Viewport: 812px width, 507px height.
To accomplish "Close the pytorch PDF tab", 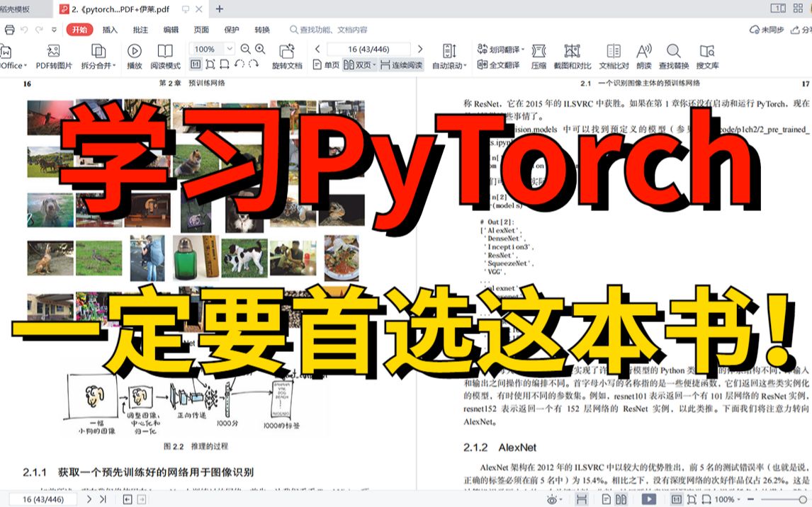I will (199, 8).
